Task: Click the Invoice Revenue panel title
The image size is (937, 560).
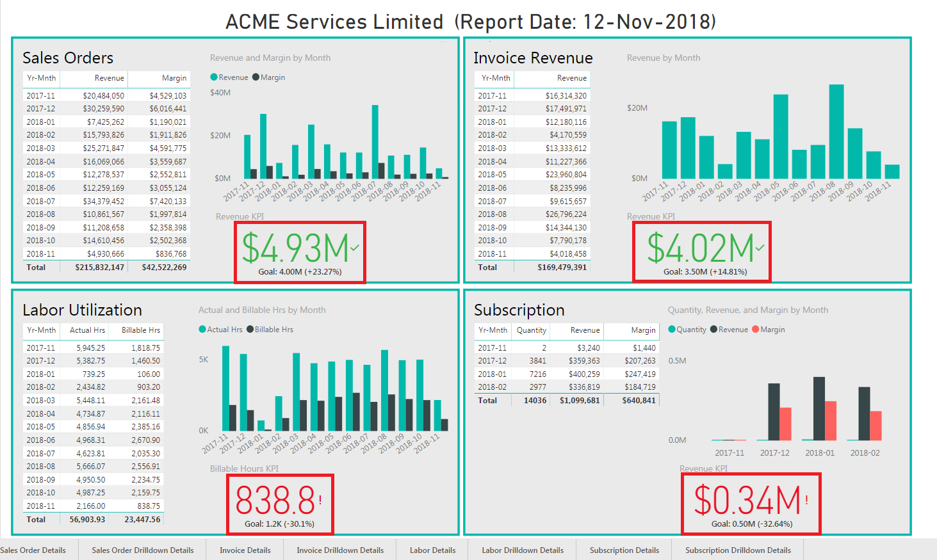Action: [533, 58]
